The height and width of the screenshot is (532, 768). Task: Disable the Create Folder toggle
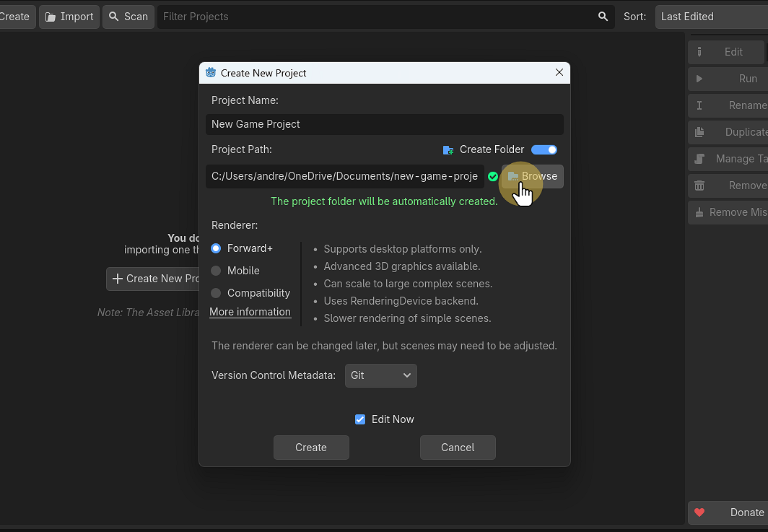pos(544,149)
